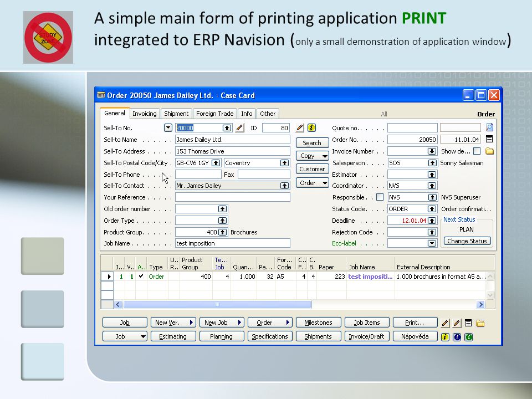Open the Sell-To No. dropdown arrow button
532x399 pixels.
tap(168, 128)
